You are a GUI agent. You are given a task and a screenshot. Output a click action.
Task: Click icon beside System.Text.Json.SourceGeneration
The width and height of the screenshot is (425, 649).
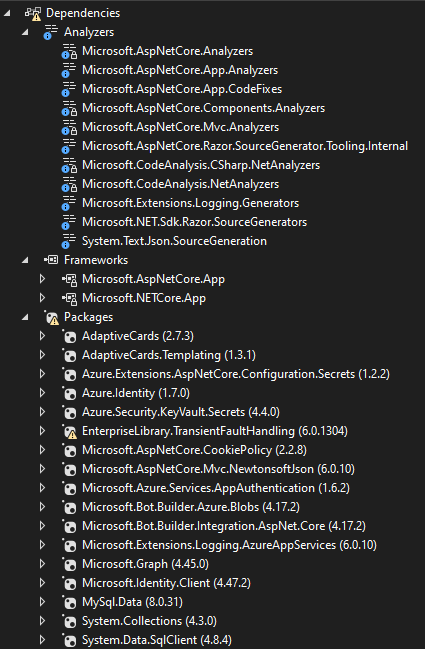click(69, 242)
